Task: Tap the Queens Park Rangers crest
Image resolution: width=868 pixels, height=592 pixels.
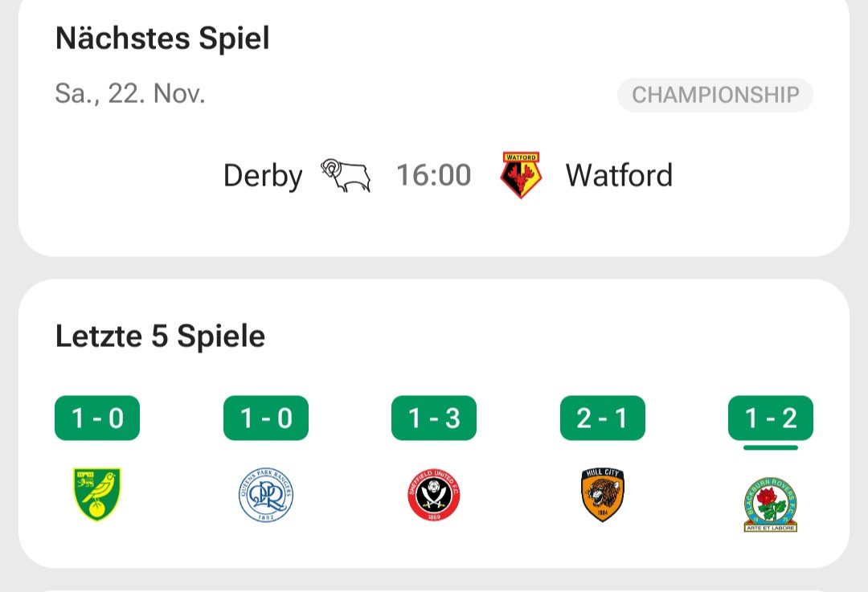Action: coord(265,495)
